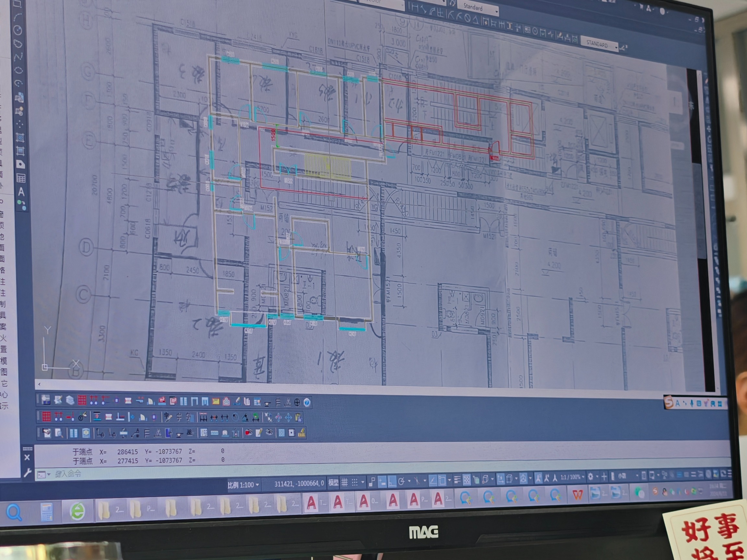The image size is (747, 560).
Task: Expand the snap mode dropdown arrow
Action: pyautogui.click(x=363, y=482)
